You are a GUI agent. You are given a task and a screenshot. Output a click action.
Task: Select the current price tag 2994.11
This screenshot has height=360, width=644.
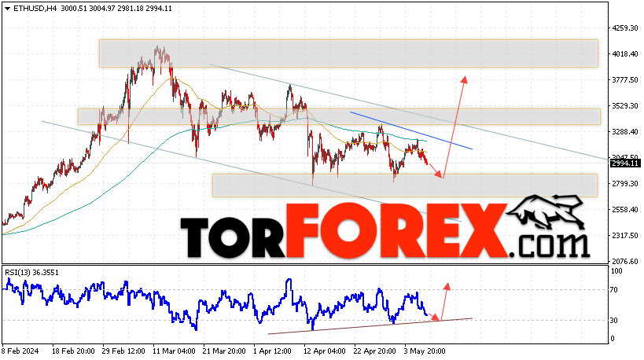625,163
